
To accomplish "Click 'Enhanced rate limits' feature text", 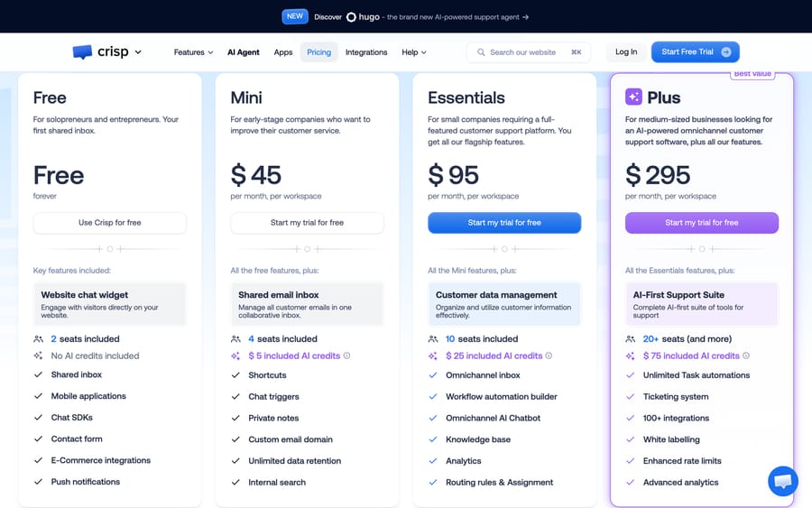I will pyautogui.click(x=683, y=461).
